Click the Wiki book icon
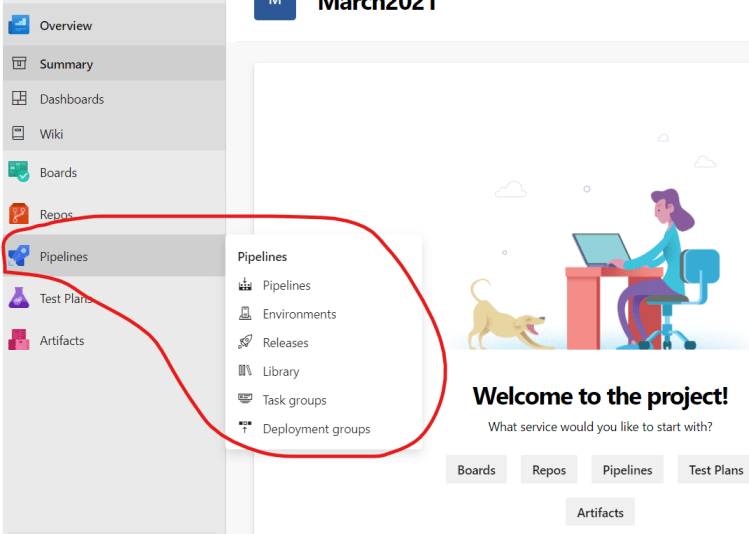Viewport: 749px width, 534px height. [x=18, y=133]
